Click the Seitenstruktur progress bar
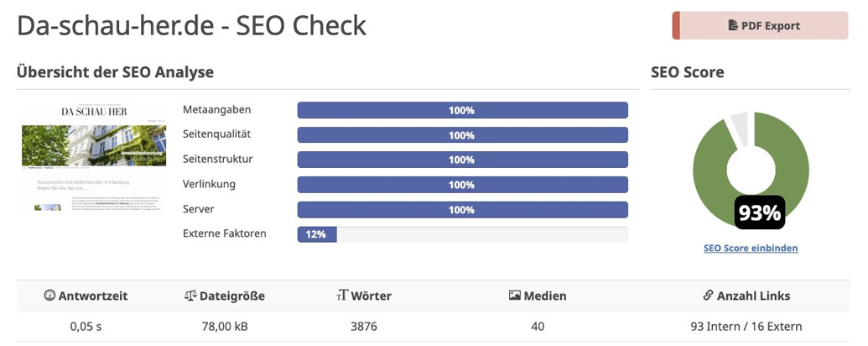868x346 pixels. (462, 160)
